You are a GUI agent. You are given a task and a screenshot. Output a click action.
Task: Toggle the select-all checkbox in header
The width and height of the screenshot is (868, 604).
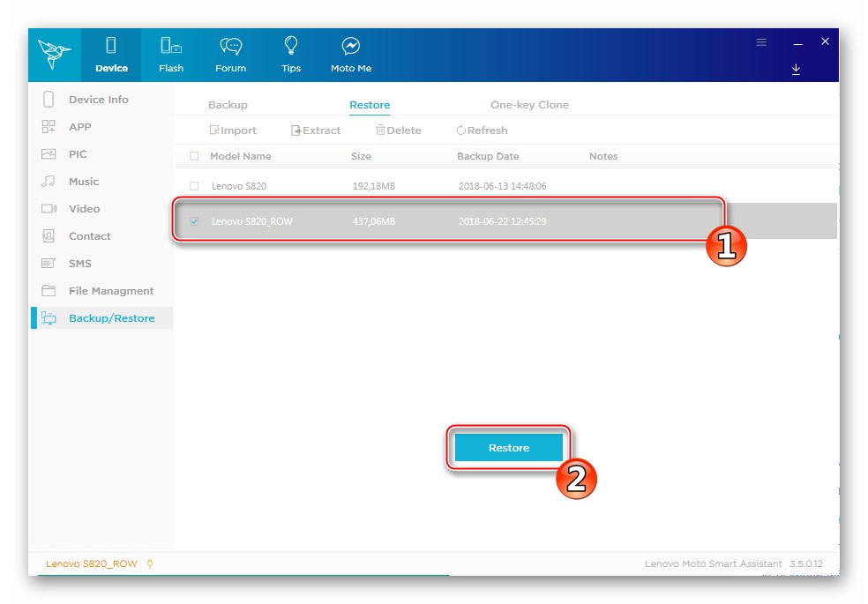coord(194,156)
